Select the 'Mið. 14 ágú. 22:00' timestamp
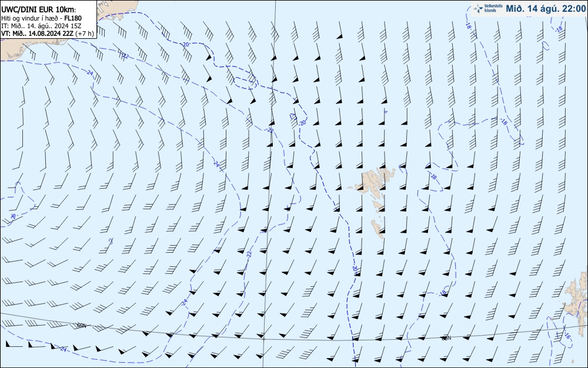 [x=545, y=9]
